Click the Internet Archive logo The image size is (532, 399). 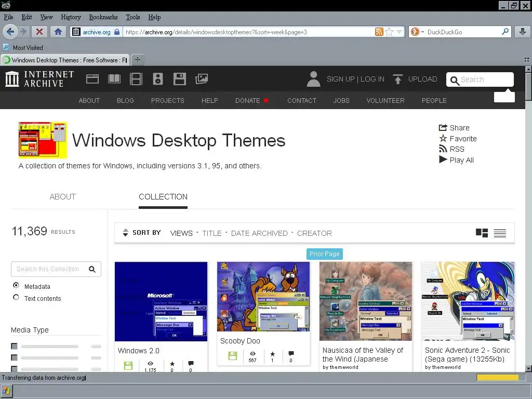[x=39, y=79]
